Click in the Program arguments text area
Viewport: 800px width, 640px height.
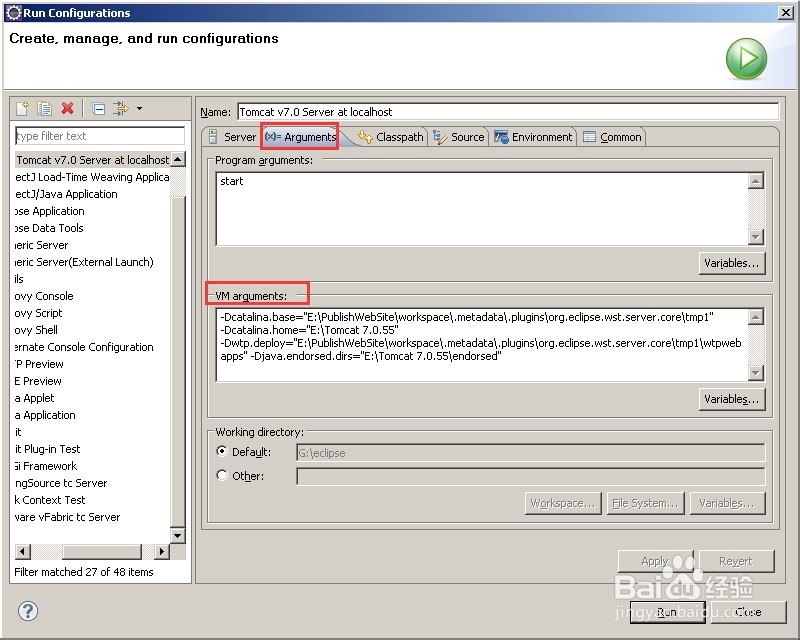coord(482,209)
